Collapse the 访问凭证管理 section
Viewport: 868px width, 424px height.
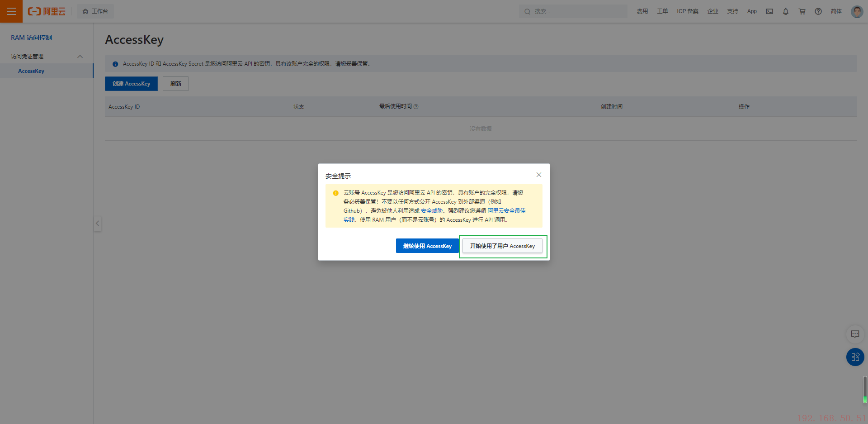click(x=80, y=57)
